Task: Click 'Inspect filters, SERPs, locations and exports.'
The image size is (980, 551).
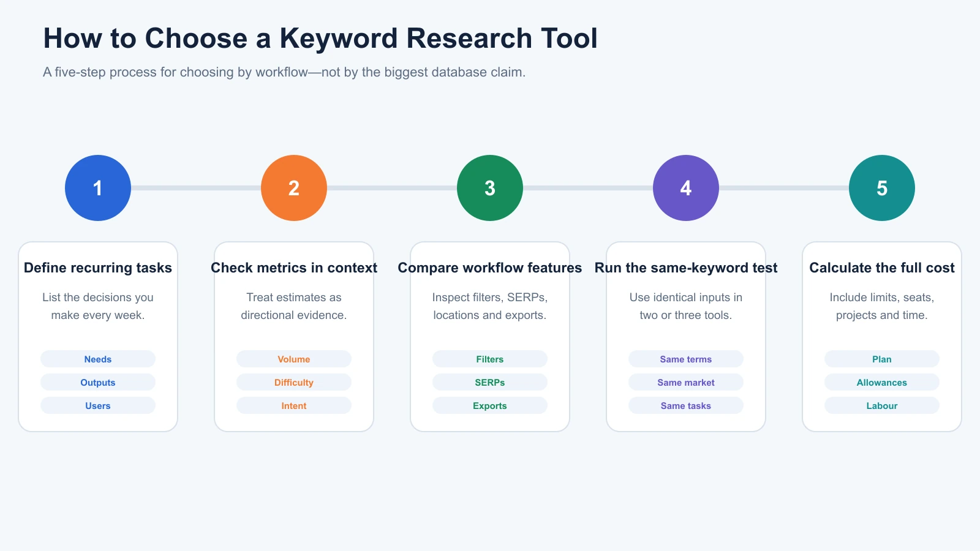Action: click(490, 306)
